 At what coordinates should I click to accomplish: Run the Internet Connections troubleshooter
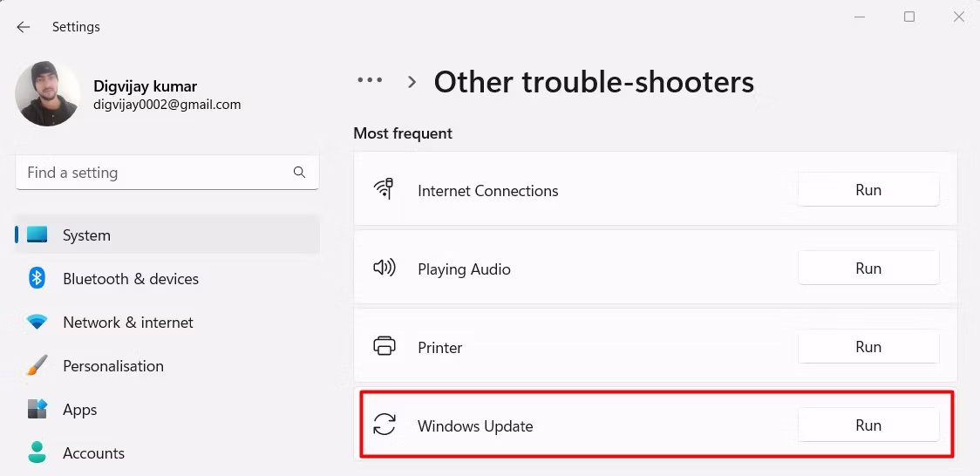(x=868, y=190)
